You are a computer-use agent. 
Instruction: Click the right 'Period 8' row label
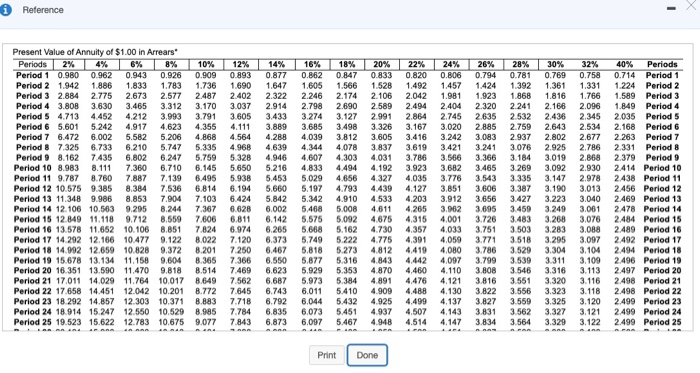tap(662, 147)
